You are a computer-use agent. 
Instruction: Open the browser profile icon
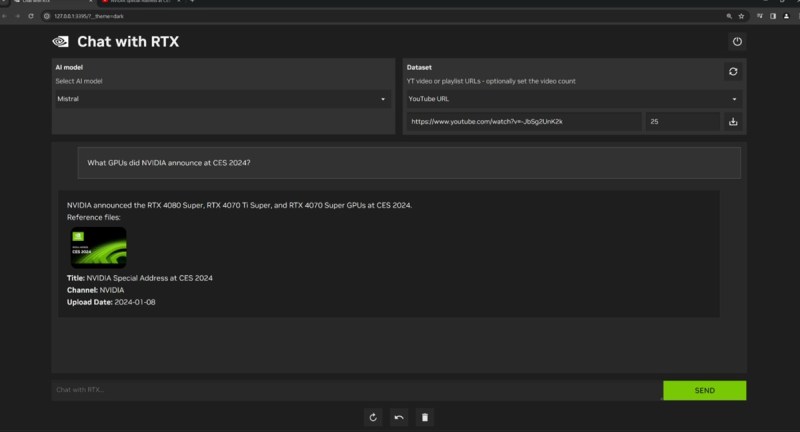[786, 16]
